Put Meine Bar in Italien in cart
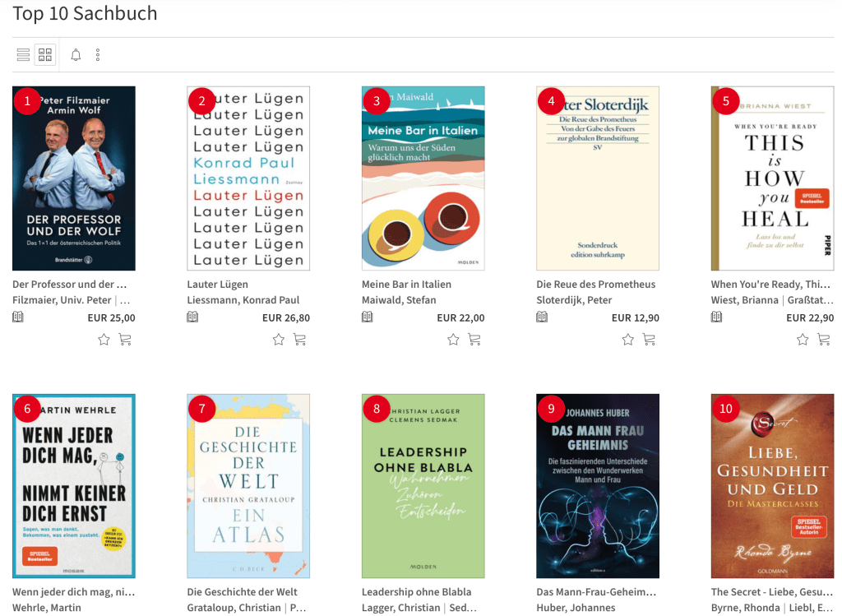Viewport: 842px width, 616px height. (x=474, y=340)
